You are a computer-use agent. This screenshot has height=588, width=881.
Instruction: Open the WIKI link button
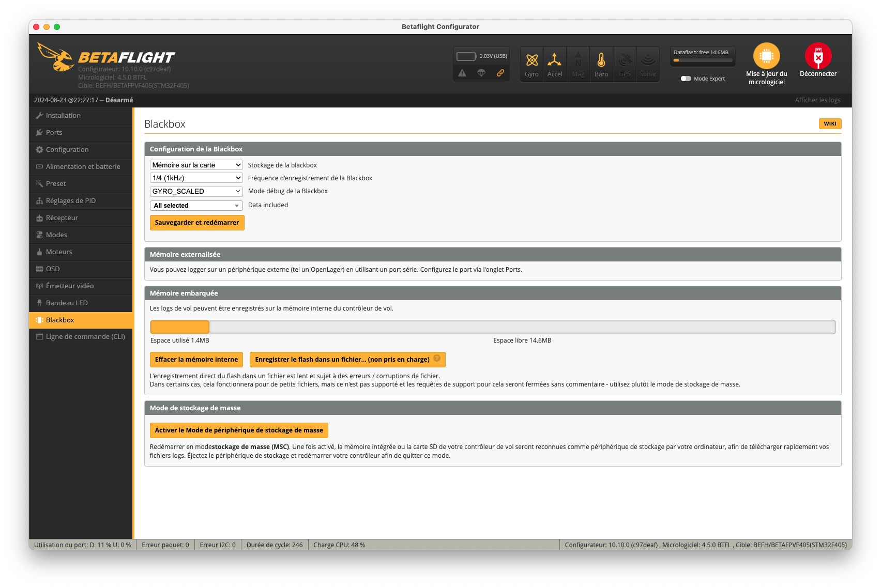[x=830, y=124]
